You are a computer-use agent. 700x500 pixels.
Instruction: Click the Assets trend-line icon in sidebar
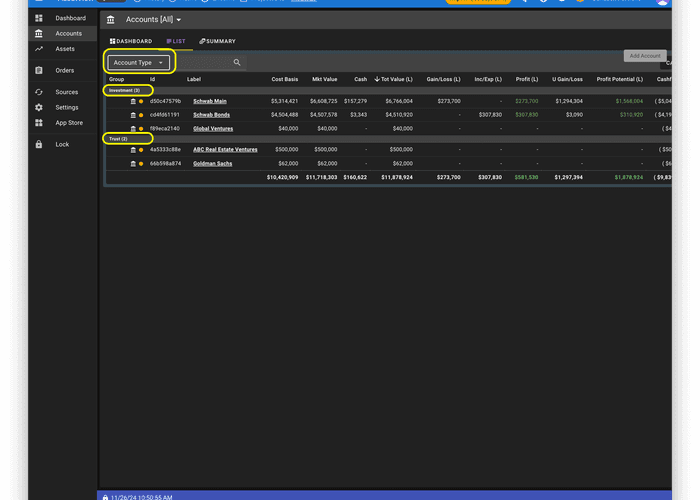pyautogui.click(x=39, y=48)
